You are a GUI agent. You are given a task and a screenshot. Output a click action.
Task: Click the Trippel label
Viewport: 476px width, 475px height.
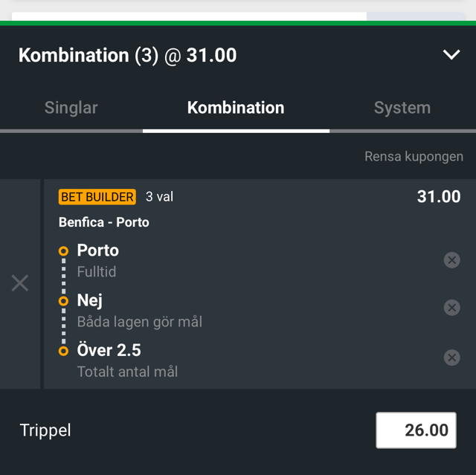(45, 430)
